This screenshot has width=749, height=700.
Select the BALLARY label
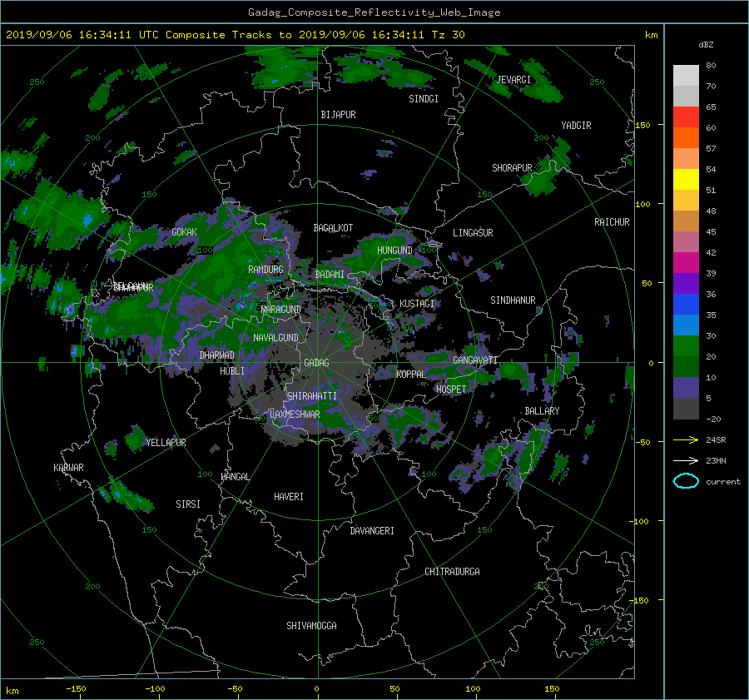tap(542, 411)
